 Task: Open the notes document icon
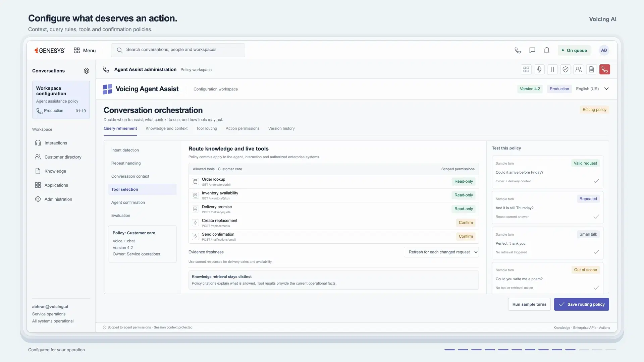pyautogui.click(x=592, y=69)
